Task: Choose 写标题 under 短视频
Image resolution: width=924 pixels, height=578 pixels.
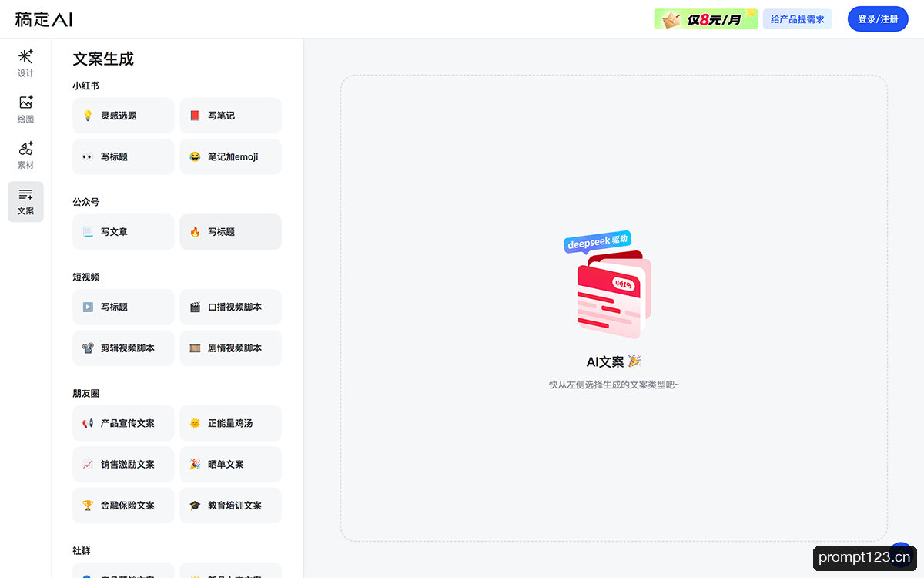Action: pos(123,307)
